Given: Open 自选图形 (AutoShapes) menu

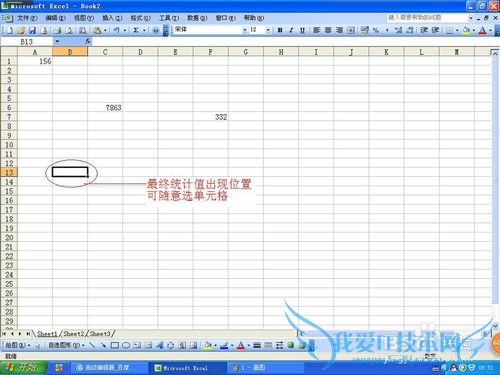Looking at the screenshot, I should click(x=66, y=345).
